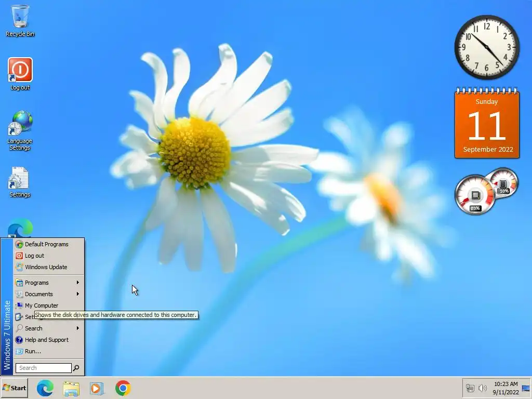Viewport: 532px width, 399px height.
Task: Click the volume speaker tray icon
Action: point(482,388)
